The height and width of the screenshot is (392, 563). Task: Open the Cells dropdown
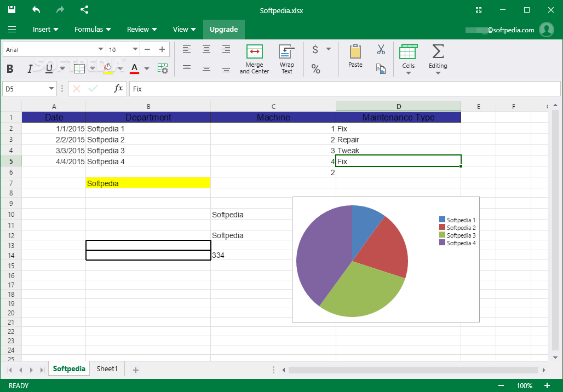408,59
